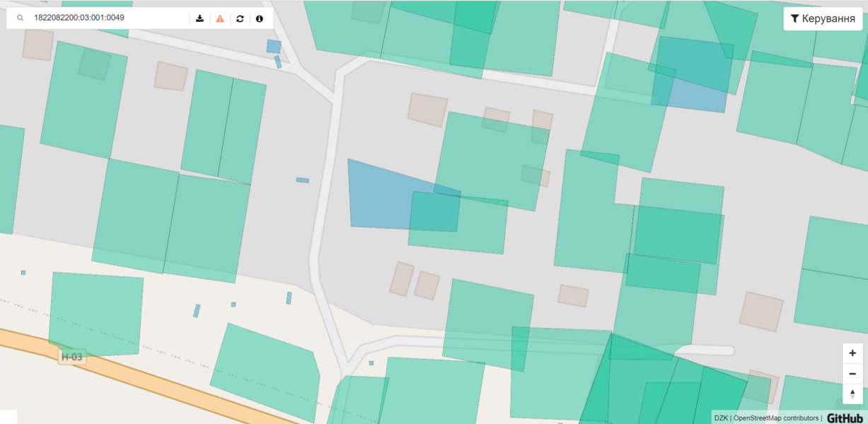
Task: Click the search magnifier icon
Action: coord(20,18)
